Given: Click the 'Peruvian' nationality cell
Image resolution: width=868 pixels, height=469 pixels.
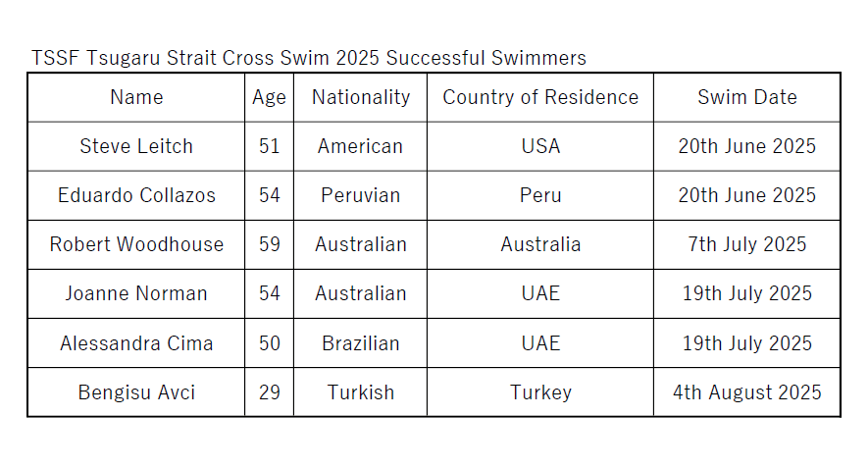Looking at the screenshot, I should tap(360, 195).
